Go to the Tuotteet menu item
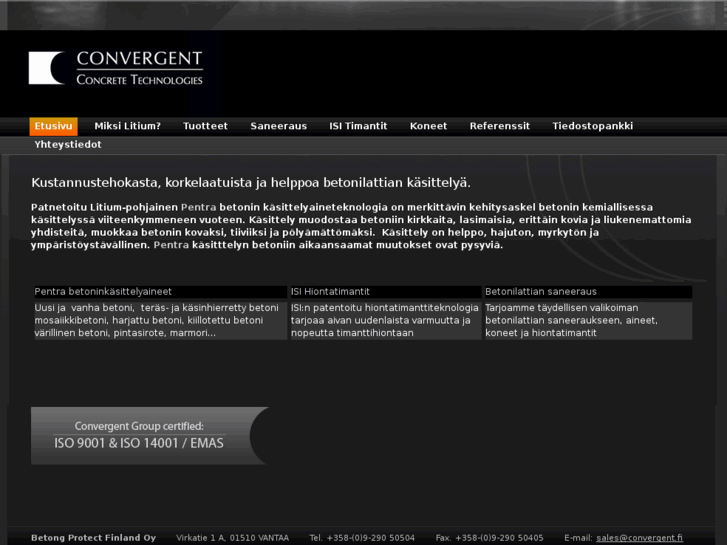This screenshot has height=545, width=727. [x=205, y=126]
